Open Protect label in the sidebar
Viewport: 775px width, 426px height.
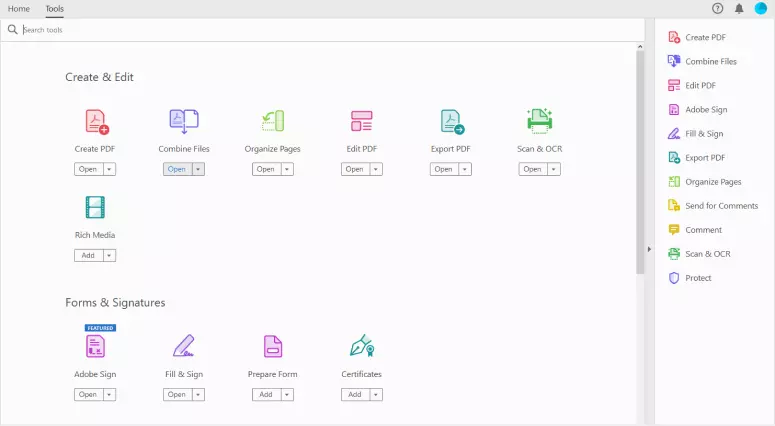click(698, 278)
